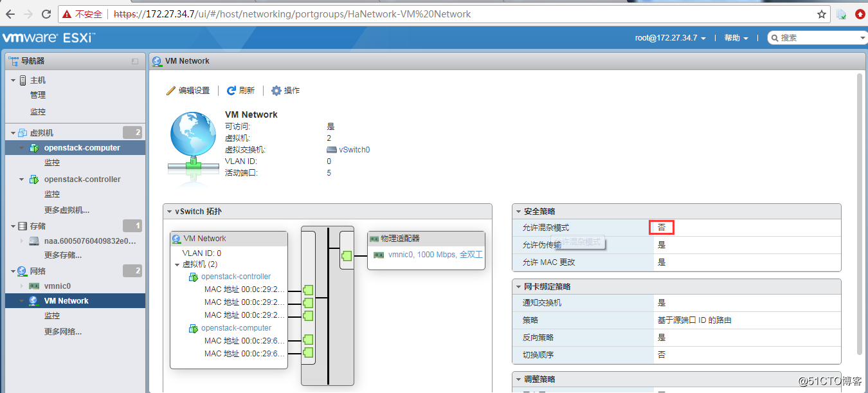Select Monitor under VM Network

tap(52, 316)
